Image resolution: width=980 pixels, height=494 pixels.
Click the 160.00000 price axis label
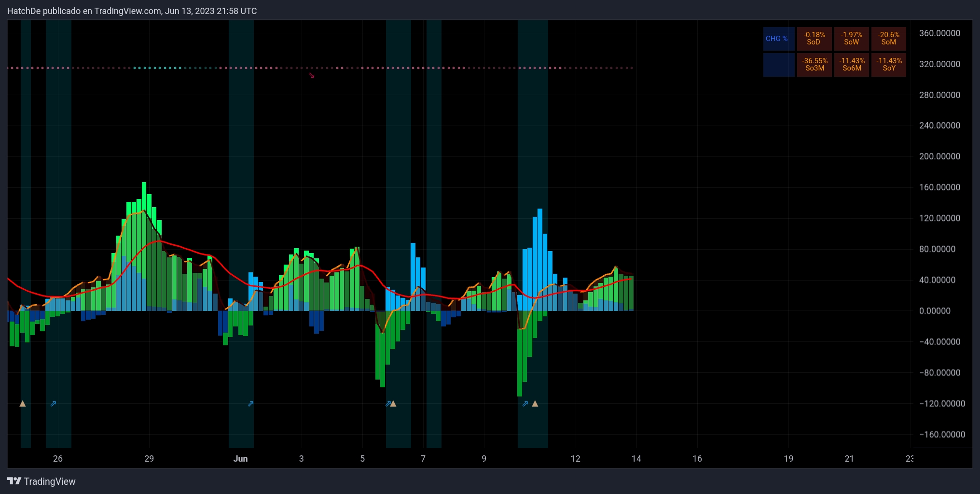coord(939,187)
